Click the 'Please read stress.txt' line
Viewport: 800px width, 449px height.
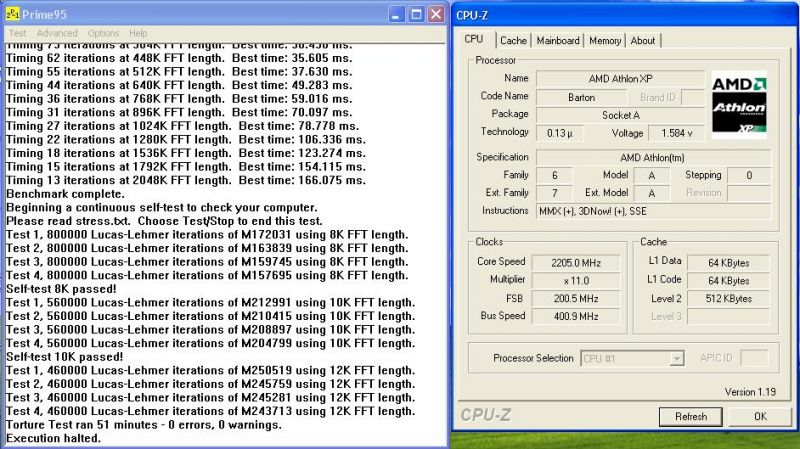[164, 221]
